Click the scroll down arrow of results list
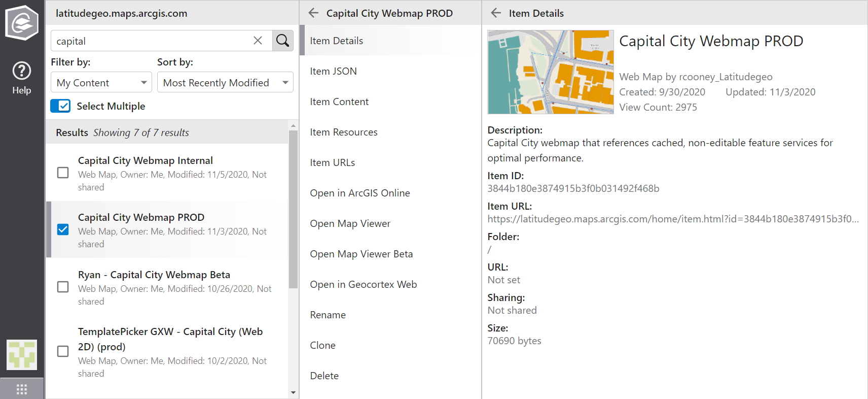The height and width of the screenshot is (399, 868). pos(293,392)
